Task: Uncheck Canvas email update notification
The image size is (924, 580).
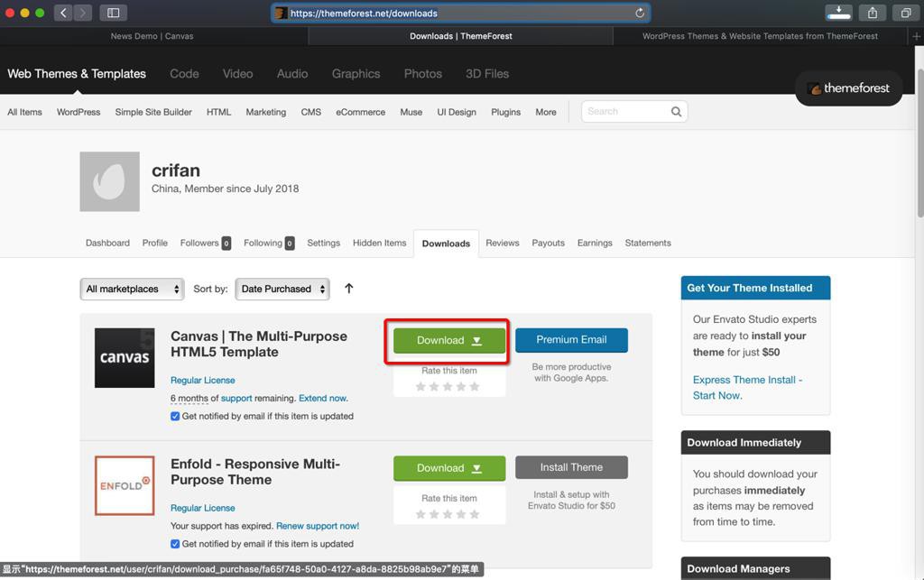Action: (x=175, y=416)
